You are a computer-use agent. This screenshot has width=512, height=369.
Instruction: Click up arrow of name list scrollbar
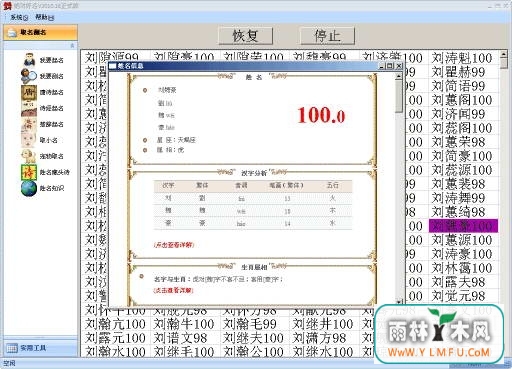point(504,54)
